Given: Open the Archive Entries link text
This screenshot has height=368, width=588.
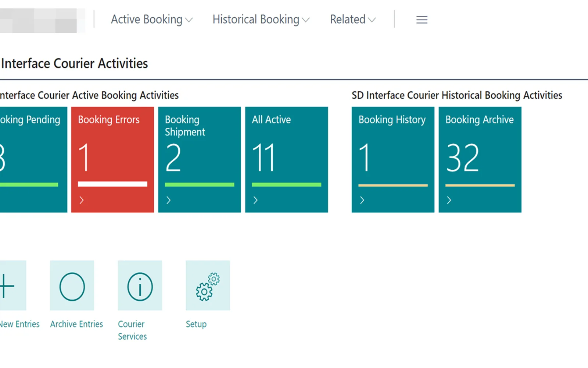Looking at the screenshot, I should pyautogui.click(x=76, y=324).
